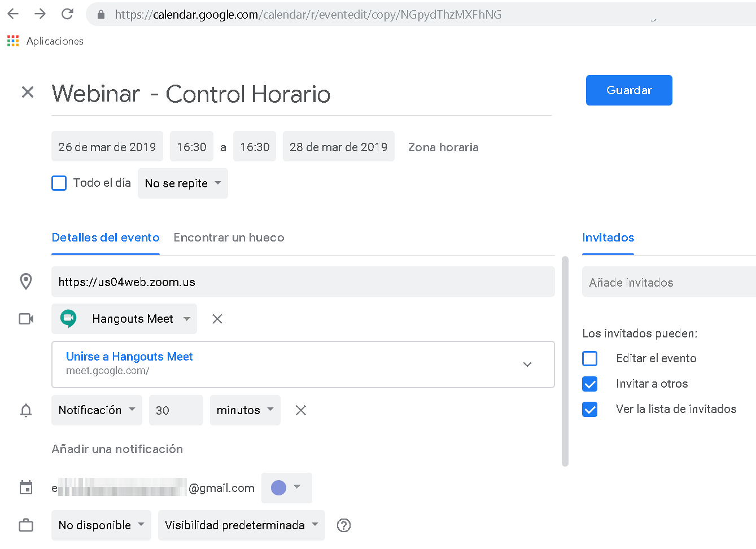The width and height of the screenshot is (756, 549).
Task: Open the event color picker dropdown
Action: coord(287,487)
